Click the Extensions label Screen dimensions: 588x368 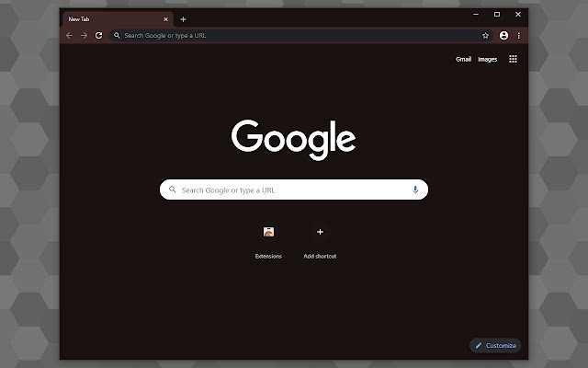pos(268,256)
